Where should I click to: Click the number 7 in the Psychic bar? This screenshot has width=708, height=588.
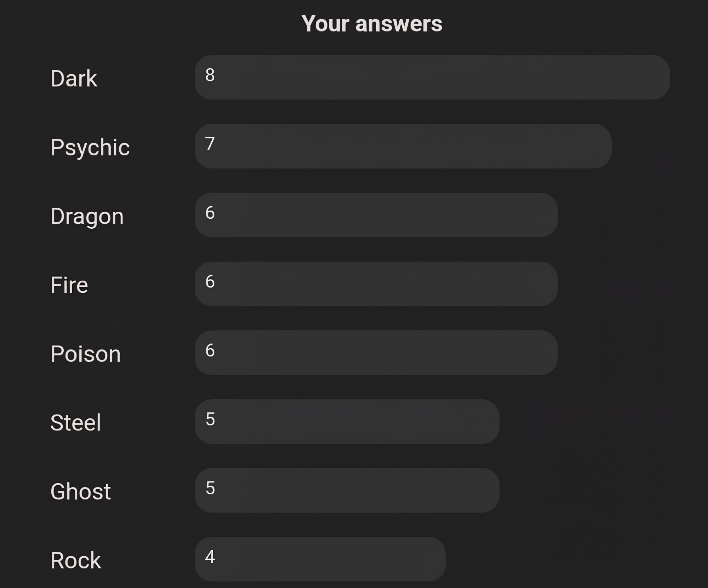(x=210, y=144)
